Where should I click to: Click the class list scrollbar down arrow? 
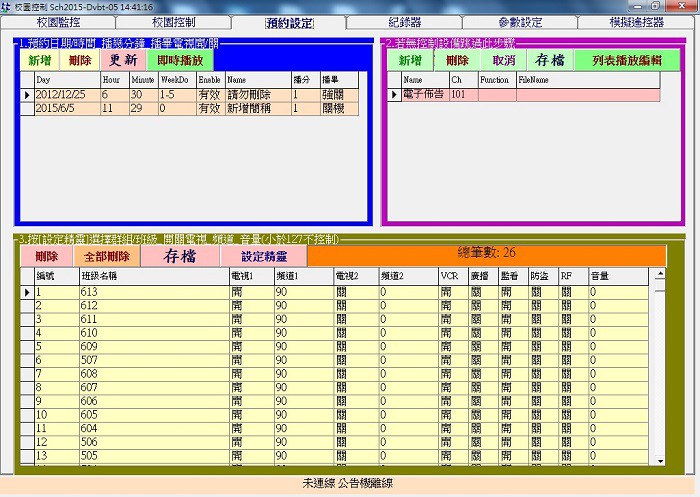click(658, 460)
